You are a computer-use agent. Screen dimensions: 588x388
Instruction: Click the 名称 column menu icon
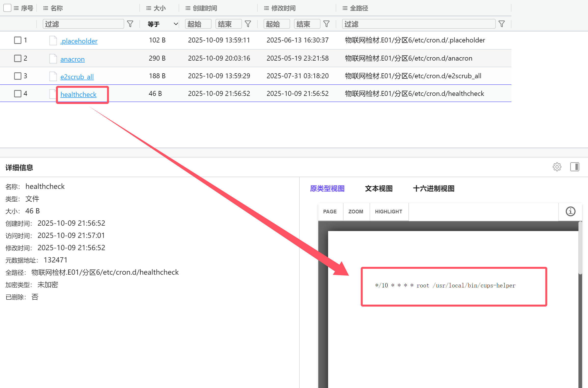pos(46,8)
